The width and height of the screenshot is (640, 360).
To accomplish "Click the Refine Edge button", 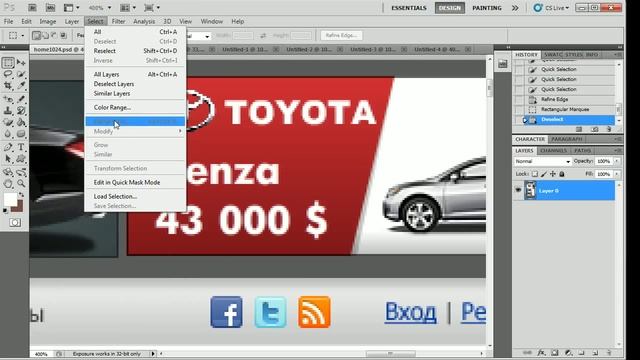I will [341, 36].
